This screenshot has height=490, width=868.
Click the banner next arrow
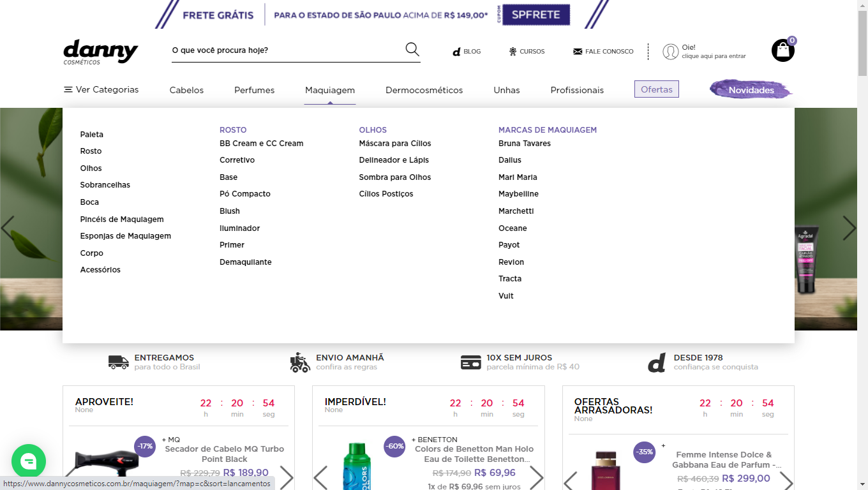coord(849,228)
